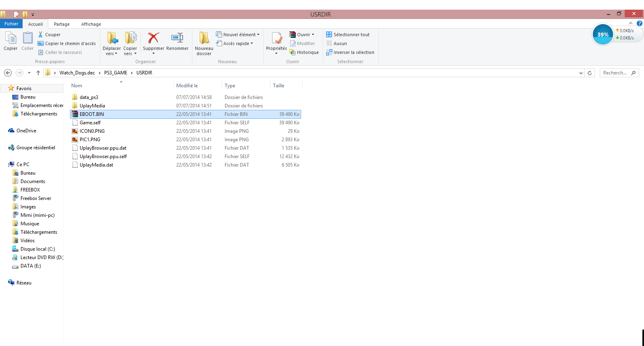Click Watch_Dogs.dec in address path
The width and height of the screenshot is (644, 346).
tap(77, 73)
